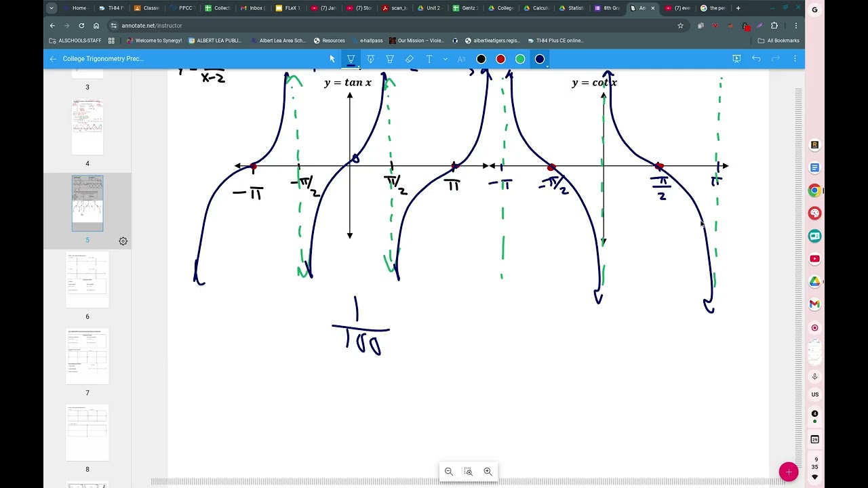Open the All Bookmarks folder
Viewport: 868px width, 488px height.
pyautogui.click(x=778, y=41)
